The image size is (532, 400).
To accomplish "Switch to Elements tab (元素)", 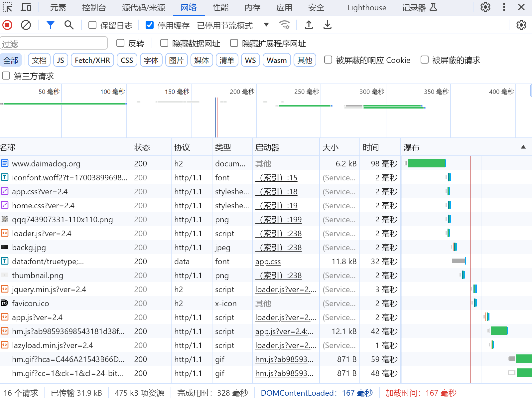I will 58,8.
